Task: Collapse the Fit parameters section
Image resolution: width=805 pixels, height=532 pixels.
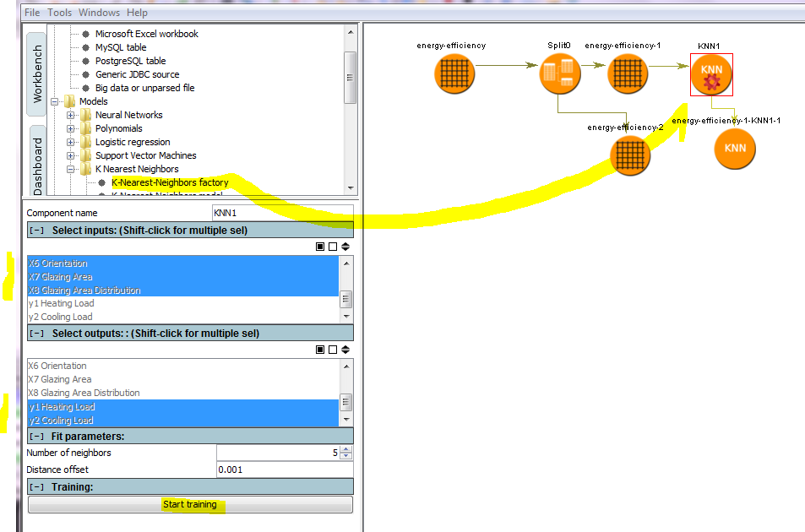Action: coord(37,437)
